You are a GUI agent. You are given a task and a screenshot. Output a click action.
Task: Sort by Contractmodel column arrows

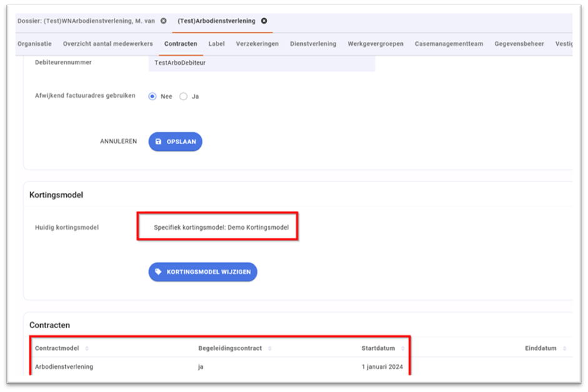[x=86, y=348]
